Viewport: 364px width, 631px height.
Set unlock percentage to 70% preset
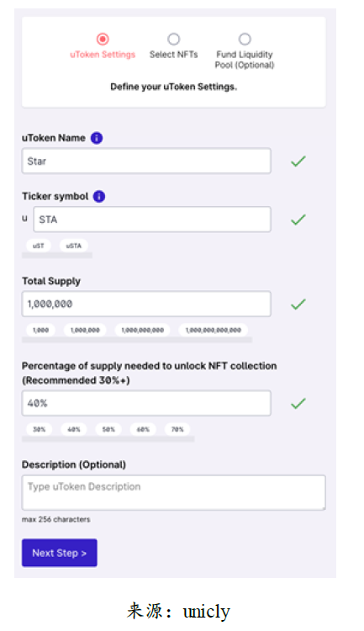point(177,429)
